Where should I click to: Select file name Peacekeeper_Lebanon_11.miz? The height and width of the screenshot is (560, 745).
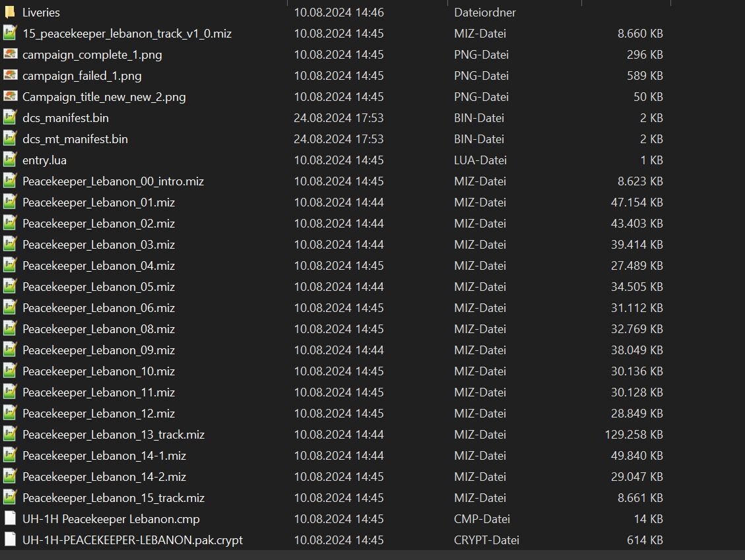pos(98,392)
